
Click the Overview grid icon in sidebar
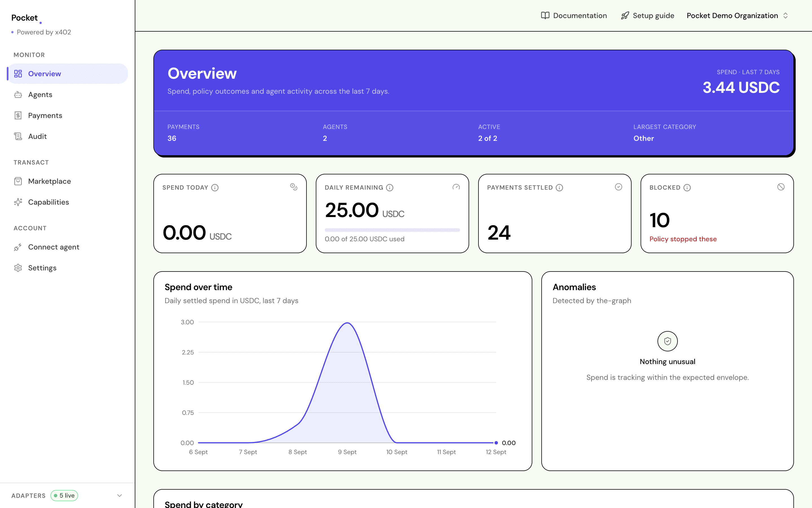[18, 74]
